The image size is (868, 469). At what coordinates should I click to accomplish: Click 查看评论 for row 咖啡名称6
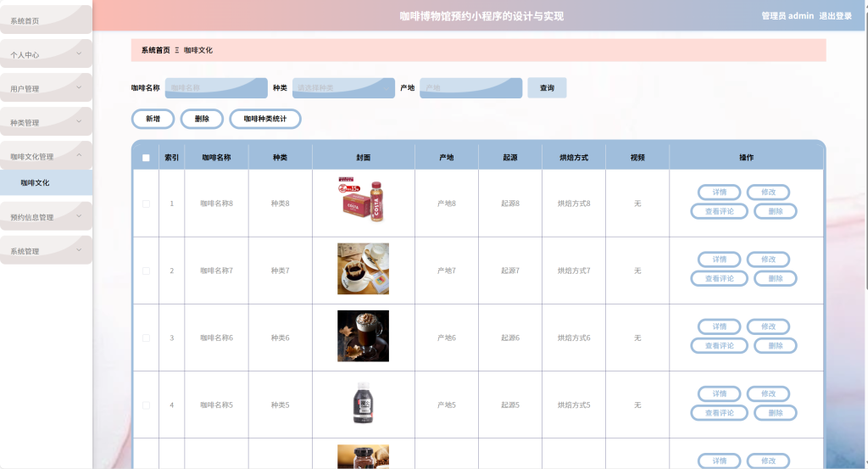pyautogui.click(x=719, y=345)
